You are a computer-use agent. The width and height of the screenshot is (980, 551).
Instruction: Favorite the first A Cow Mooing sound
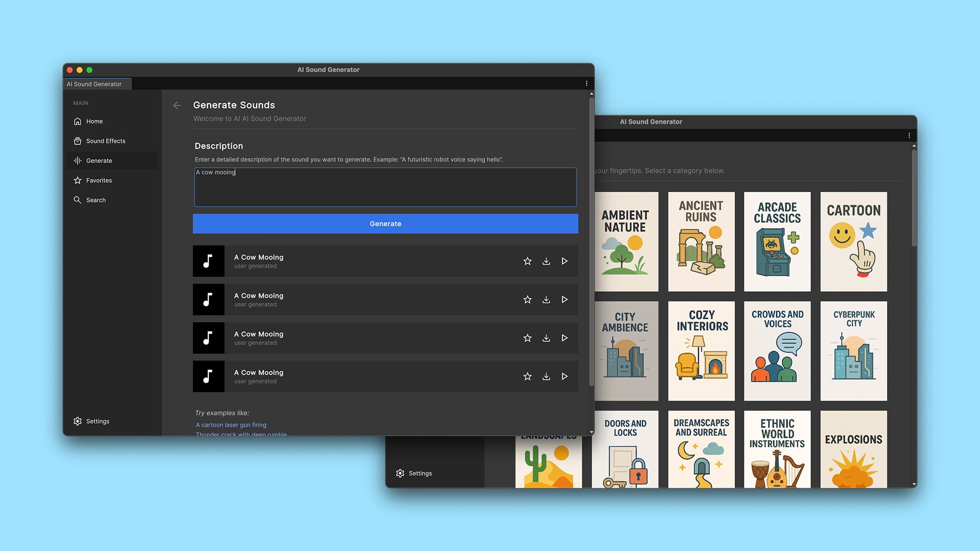[527, 261]
